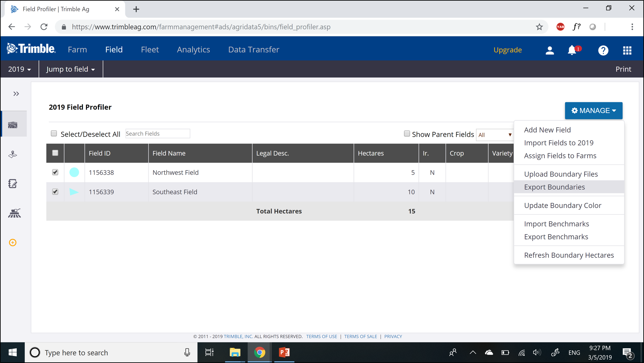Open the Privacy link
This screenshot has height=363, width=644.
(393, 337)
